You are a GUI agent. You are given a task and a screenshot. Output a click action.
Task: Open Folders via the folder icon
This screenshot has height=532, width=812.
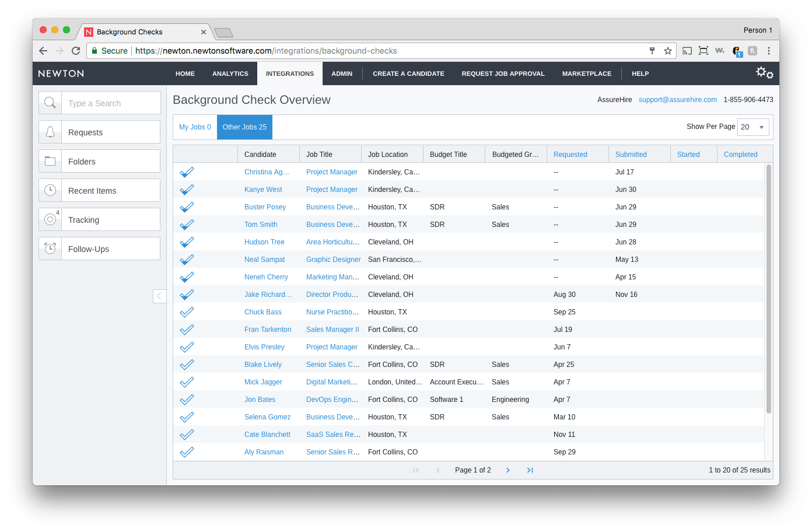pos(50,161)
